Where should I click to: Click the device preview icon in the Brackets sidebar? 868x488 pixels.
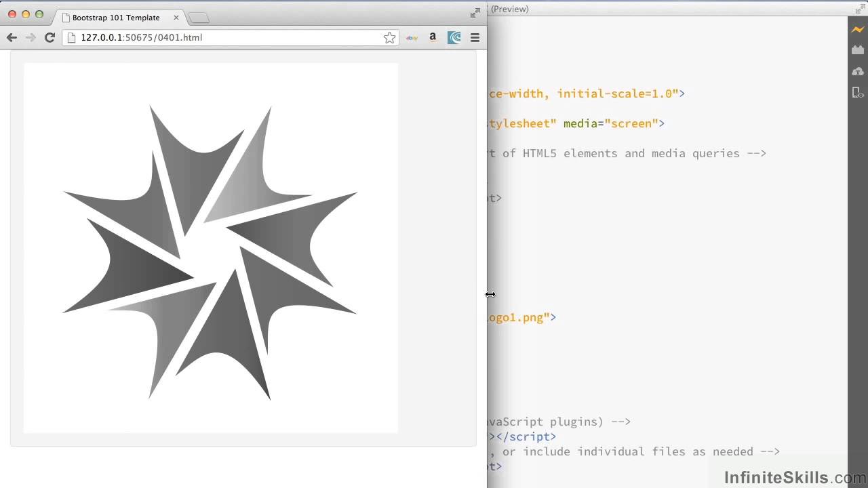pos(858,92)
